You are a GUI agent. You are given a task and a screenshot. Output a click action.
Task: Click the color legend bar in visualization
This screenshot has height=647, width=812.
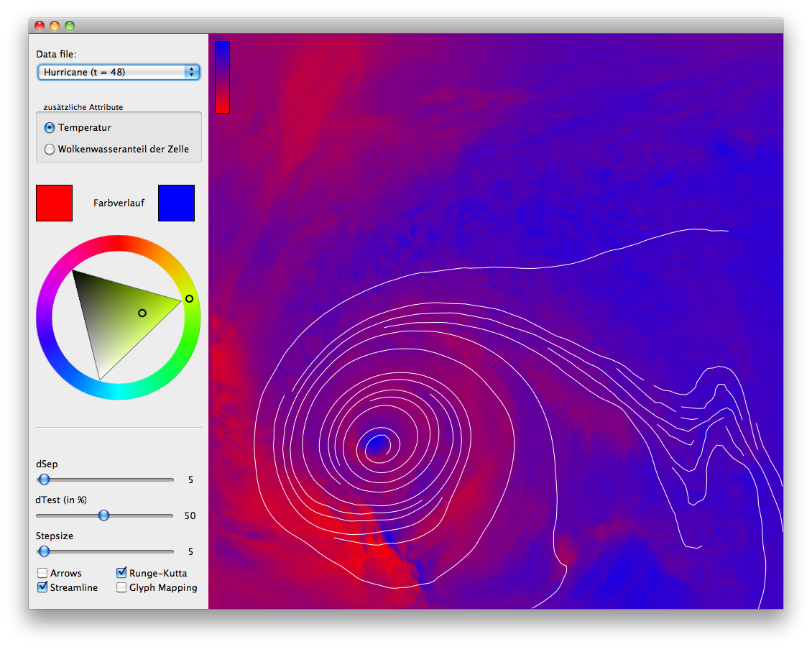pos(222,77)
